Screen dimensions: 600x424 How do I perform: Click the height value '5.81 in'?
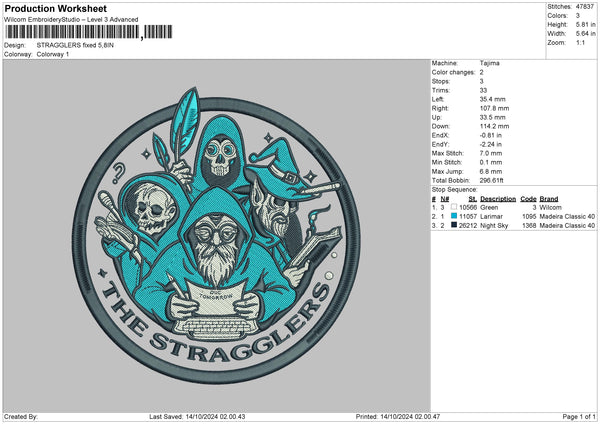585,24
